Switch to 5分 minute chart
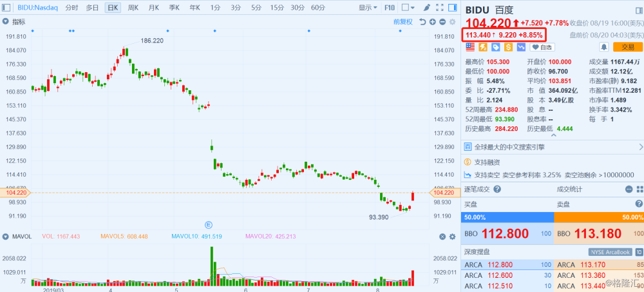The height and width of the screenshot is (292, 644). click(256, 7)
